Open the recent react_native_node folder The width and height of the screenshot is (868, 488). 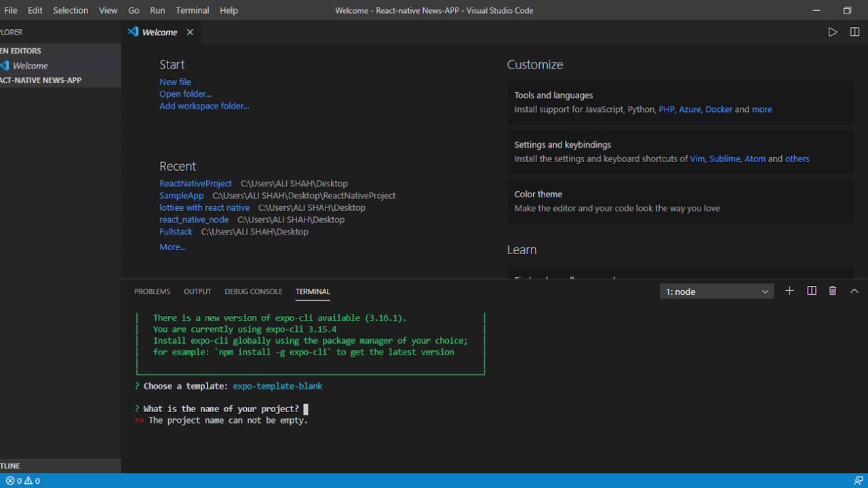(x=194, y=220)
